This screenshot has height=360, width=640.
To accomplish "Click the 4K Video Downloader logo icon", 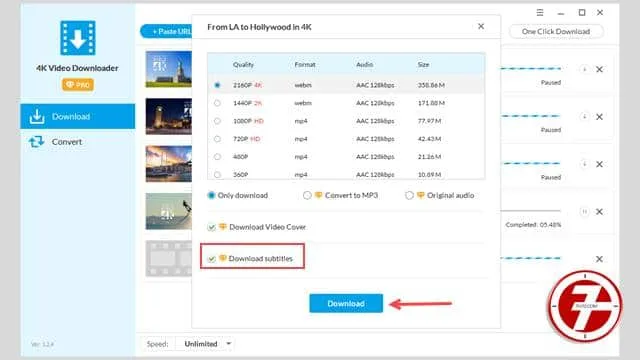I will [78, 38].
